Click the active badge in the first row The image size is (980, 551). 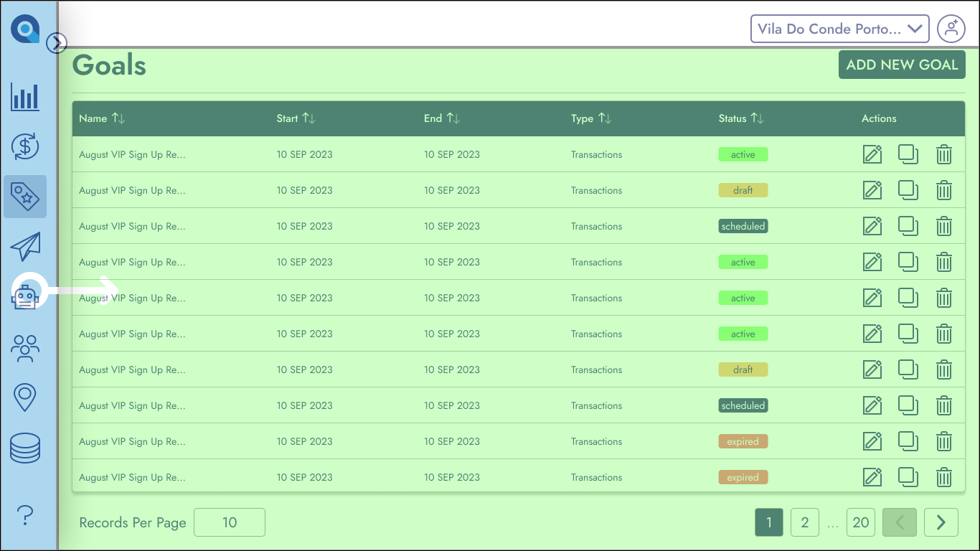pos(743,154)
